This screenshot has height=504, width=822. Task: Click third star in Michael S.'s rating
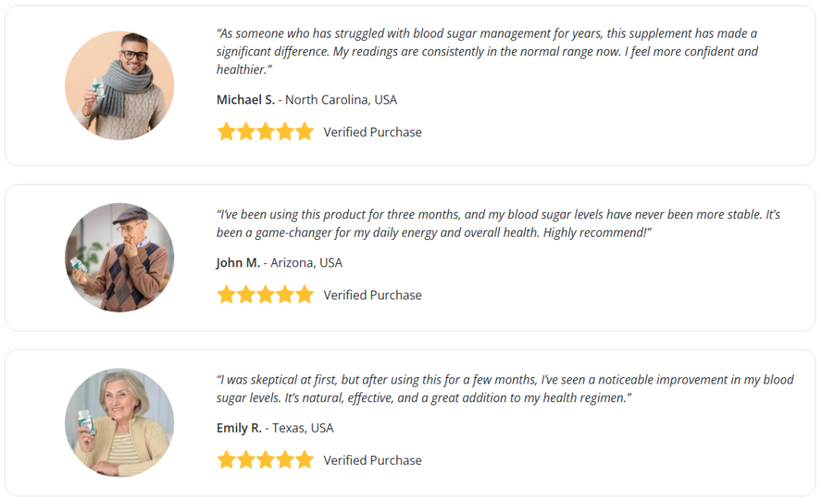point(266,132)
